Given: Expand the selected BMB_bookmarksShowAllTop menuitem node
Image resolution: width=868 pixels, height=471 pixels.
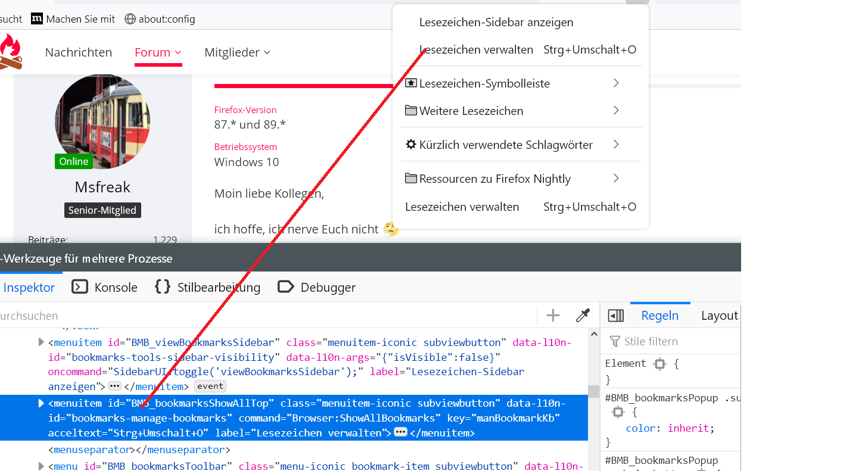Looking at the screenshot, I should coord(41,403).
